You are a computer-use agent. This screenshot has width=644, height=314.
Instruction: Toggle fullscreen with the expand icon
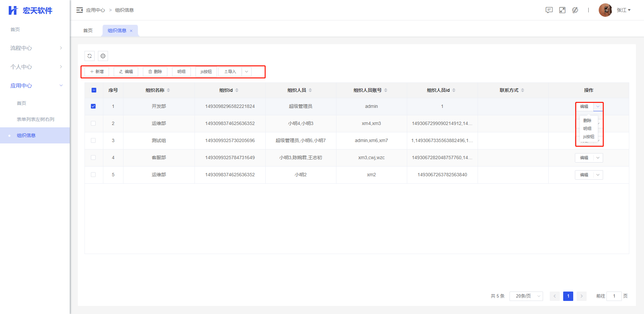(x=562, y=10)
